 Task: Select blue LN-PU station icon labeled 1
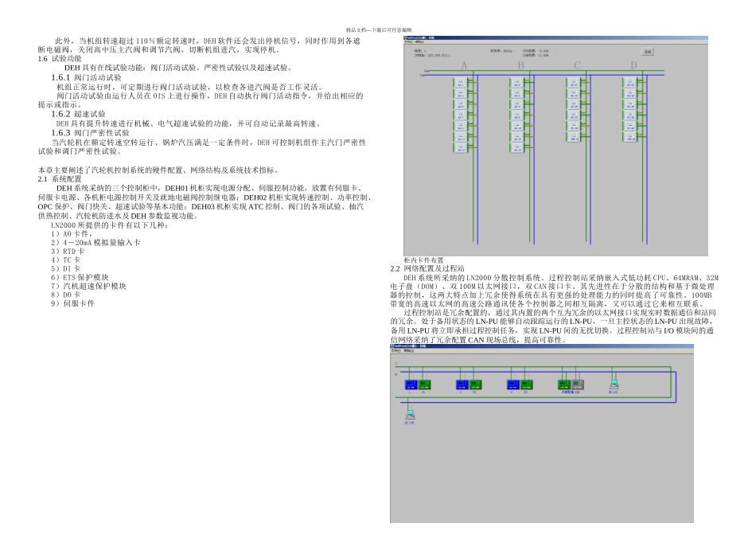coord(411,385)
